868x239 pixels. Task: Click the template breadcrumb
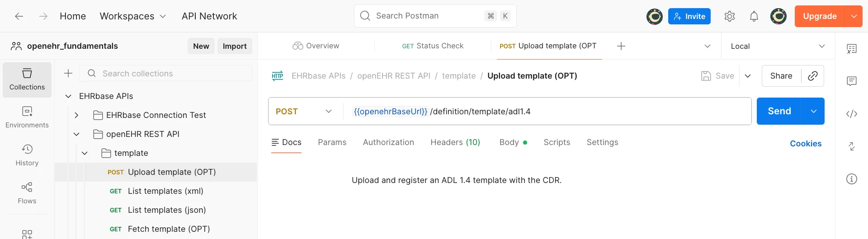pyautogui.click(x=459, y=76)
